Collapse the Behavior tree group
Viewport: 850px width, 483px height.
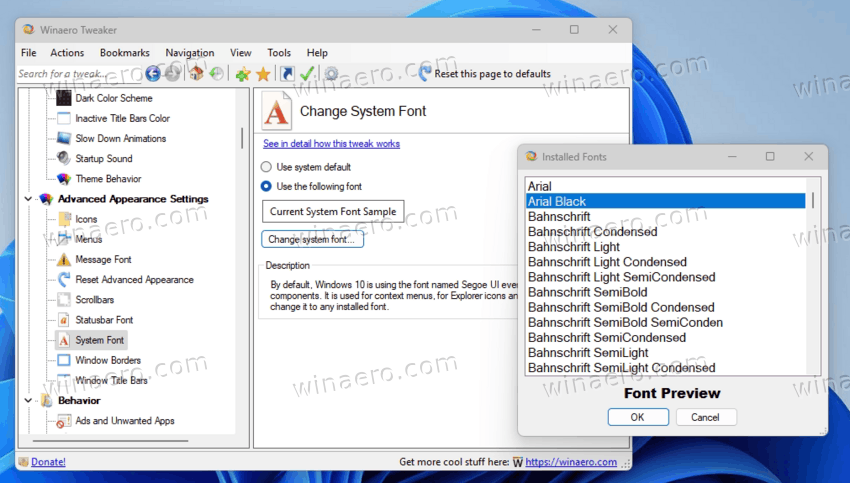pos(28,401)
